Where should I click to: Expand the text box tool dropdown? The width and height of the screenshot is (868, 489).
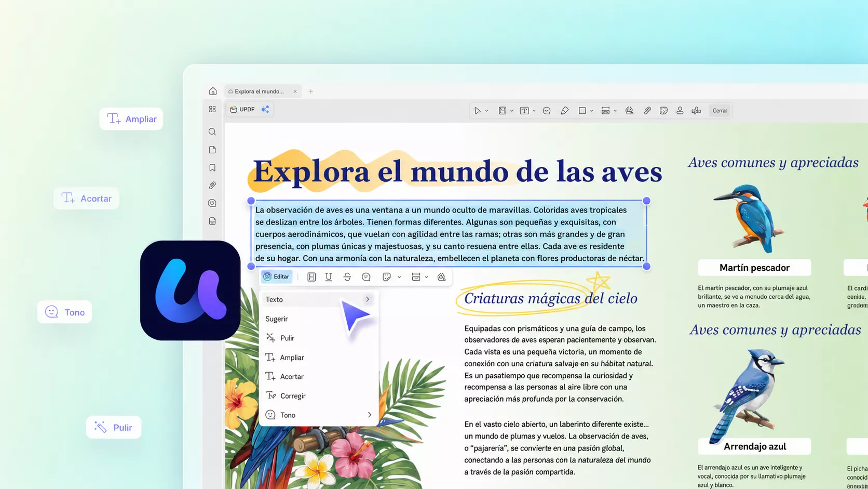(x=534, y=111)
